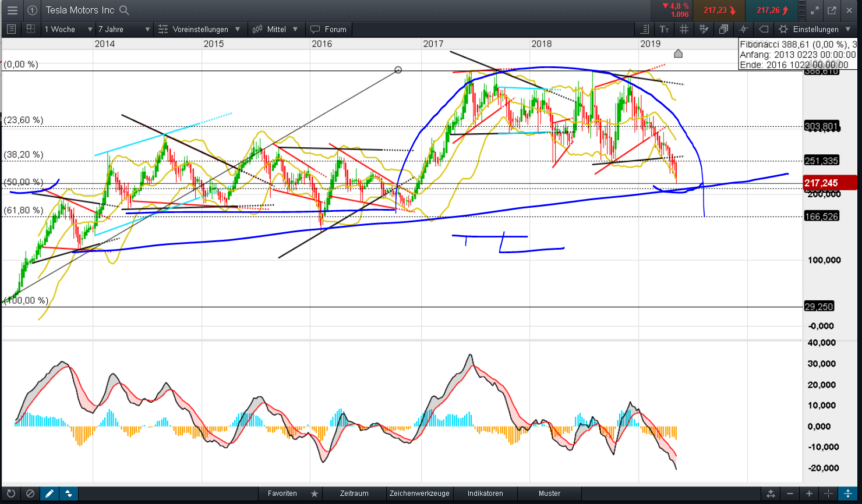This screenshot has width=862, height=504.
Task: Click the 166,526 price axis label
Action: point(821,216)
